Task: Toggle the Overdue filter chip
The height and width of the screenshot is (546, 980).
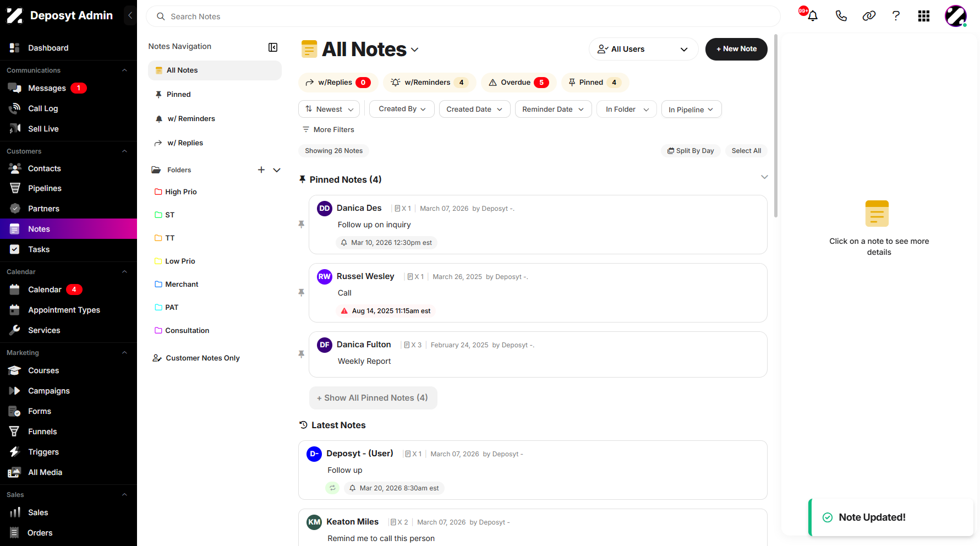Action: (518, 83)
